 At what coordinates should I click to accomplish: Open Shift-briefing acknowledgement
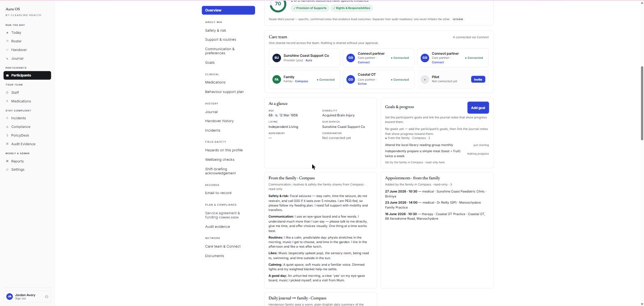(x=221, y=171)
